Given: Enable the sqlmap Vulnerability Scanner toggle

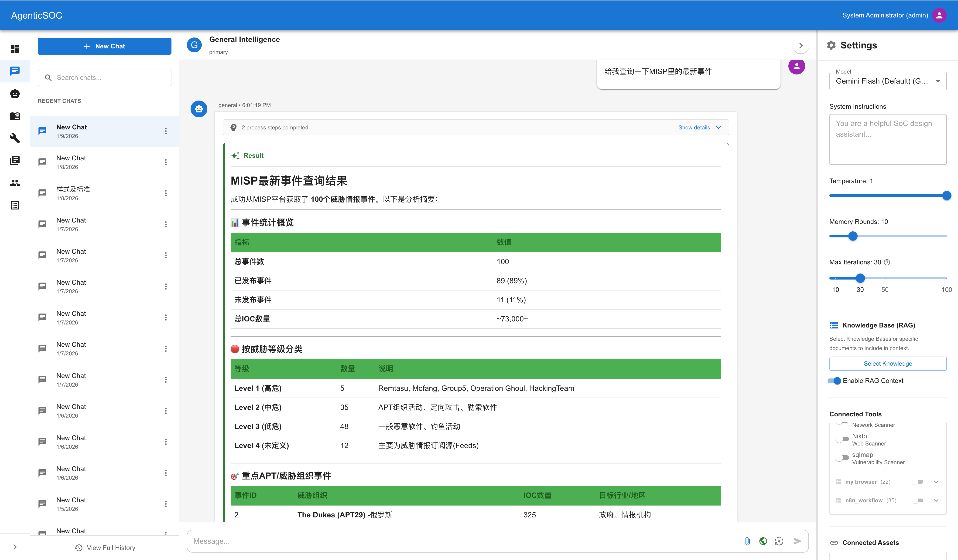Looking at the screenshot, I should (842, 458).
